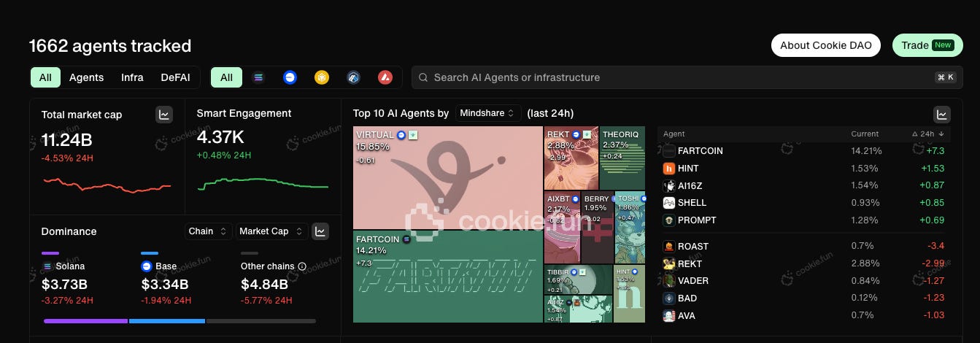Click the Agent column header
This screenshot has height=343, width=980.
click(x=674, y=134)
